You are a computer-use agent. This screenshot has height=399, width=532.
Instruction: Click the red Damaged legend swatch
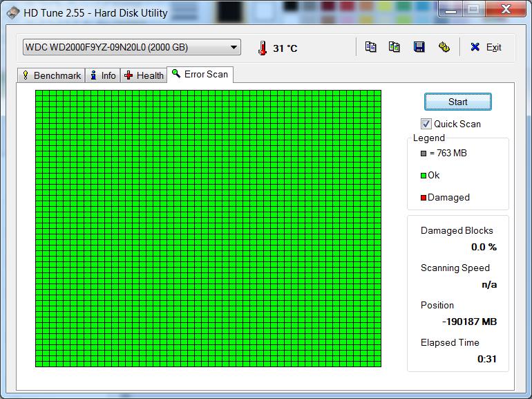[424, 198]
